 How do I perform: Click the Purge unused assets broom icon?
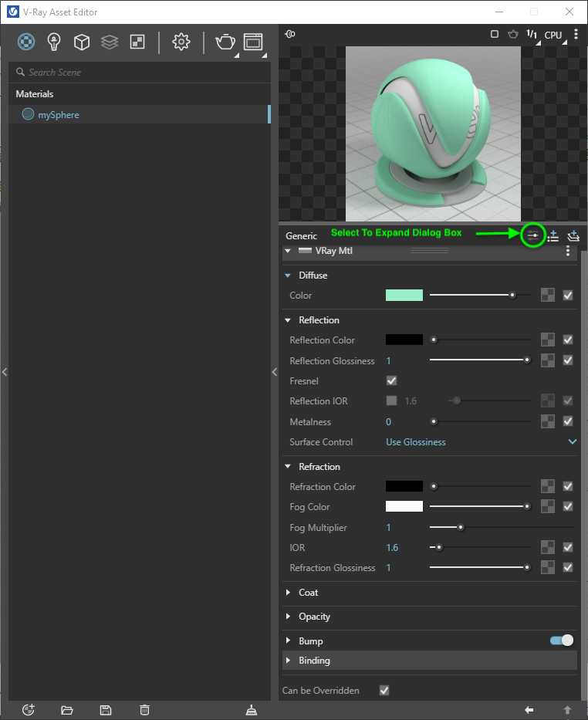pos(251,711)
